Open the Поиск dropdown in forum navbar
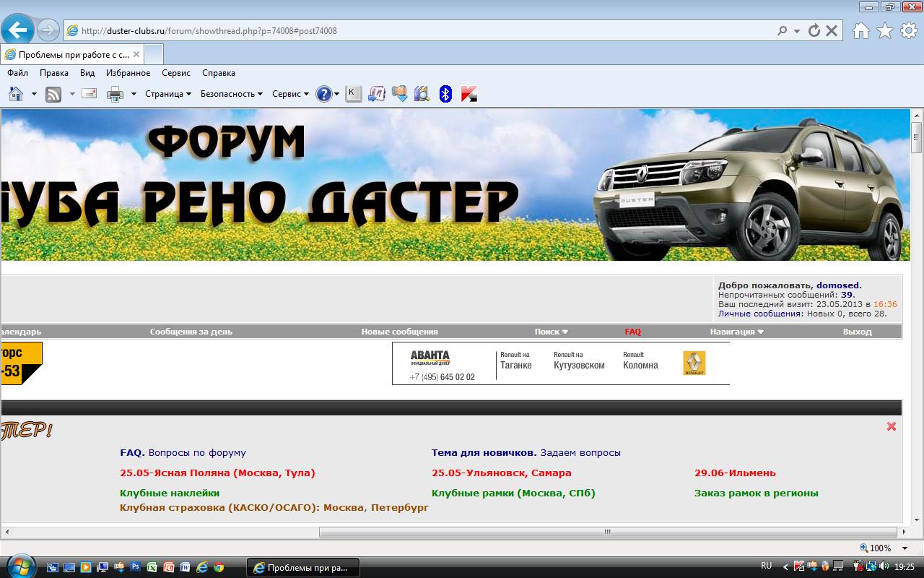 [551, 332]
